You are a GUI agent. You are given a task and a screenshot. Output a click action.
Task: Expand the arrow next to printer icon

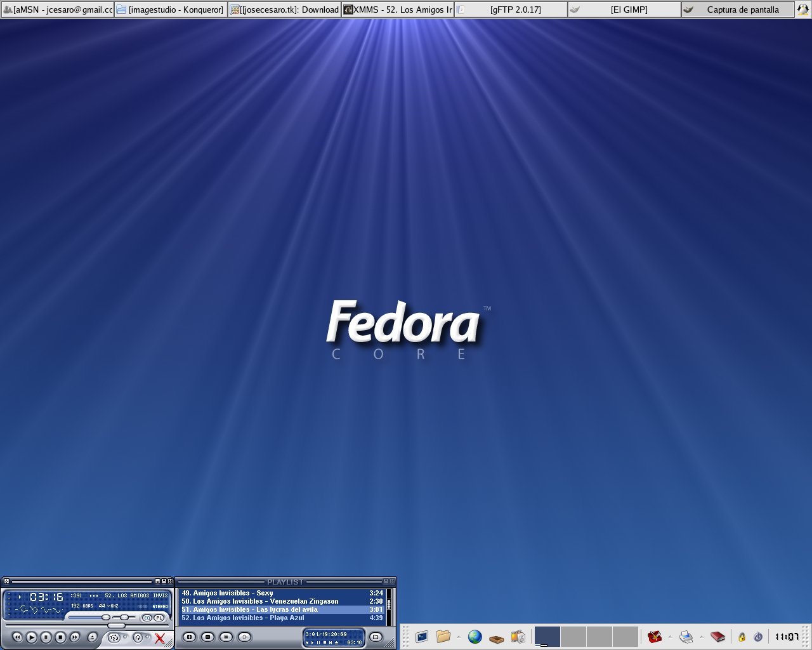(702, 637)
